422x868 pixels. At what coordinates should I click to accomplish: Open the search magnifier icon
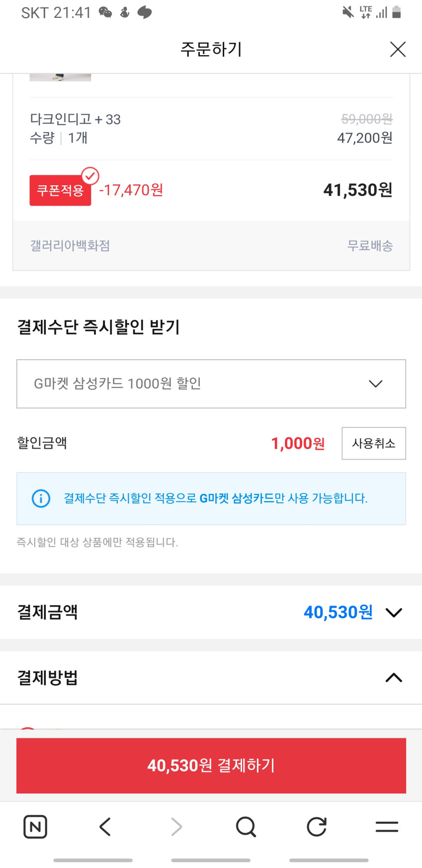click(x=246, y=827)
